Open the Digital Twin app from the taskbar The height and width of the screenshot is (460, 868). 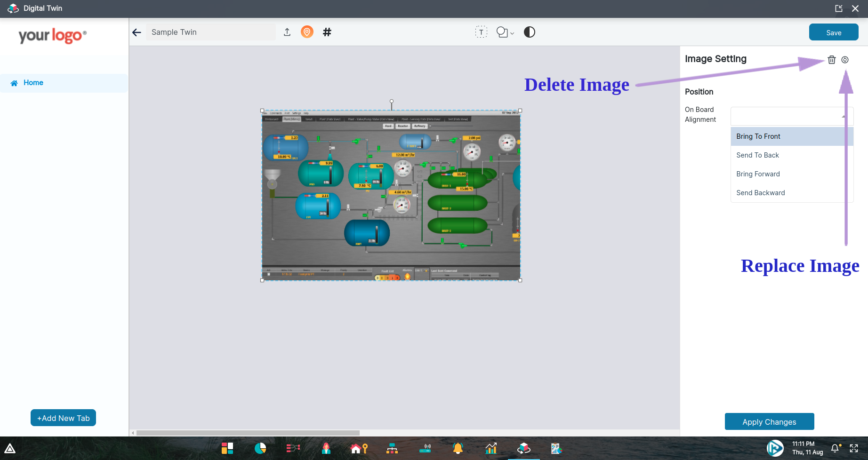click(523, 448)
